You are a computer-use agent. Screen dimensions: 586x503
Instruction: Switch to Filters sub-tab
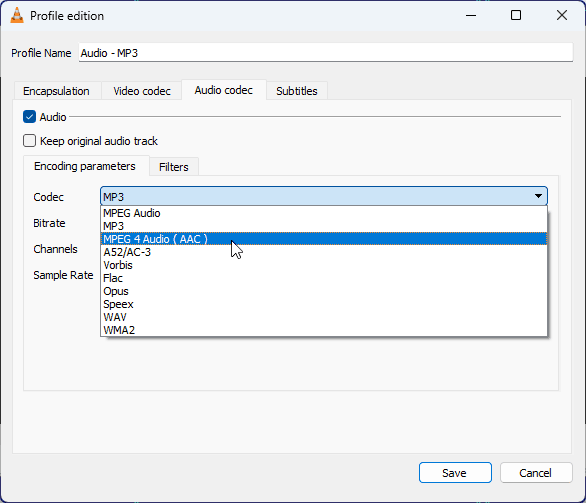pos(174,167)
